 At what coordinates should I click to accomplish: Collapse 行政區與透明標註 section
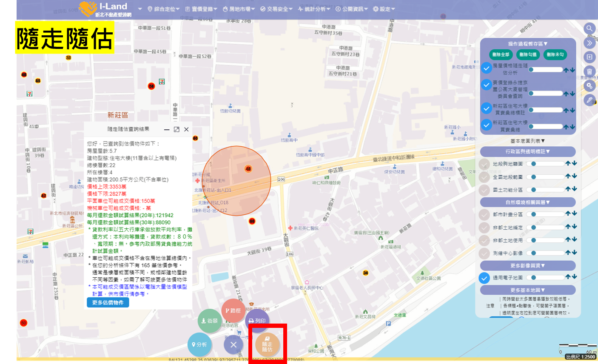[528, 152]
